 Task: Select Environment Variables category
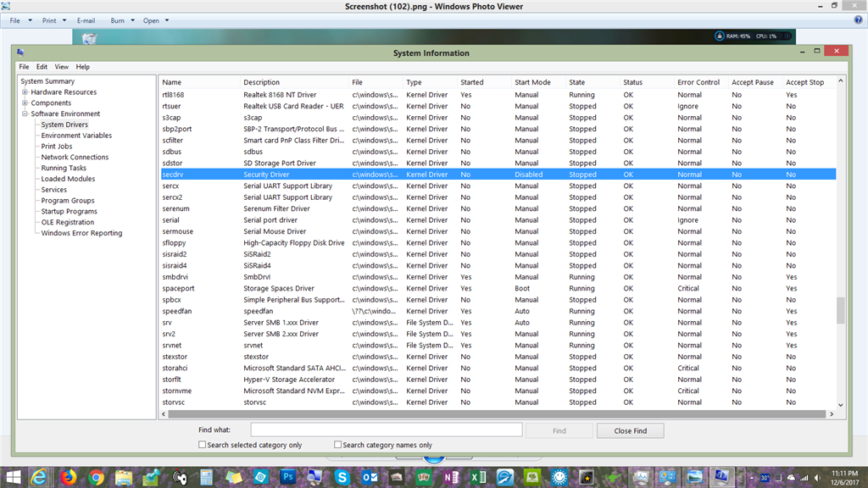76,136
